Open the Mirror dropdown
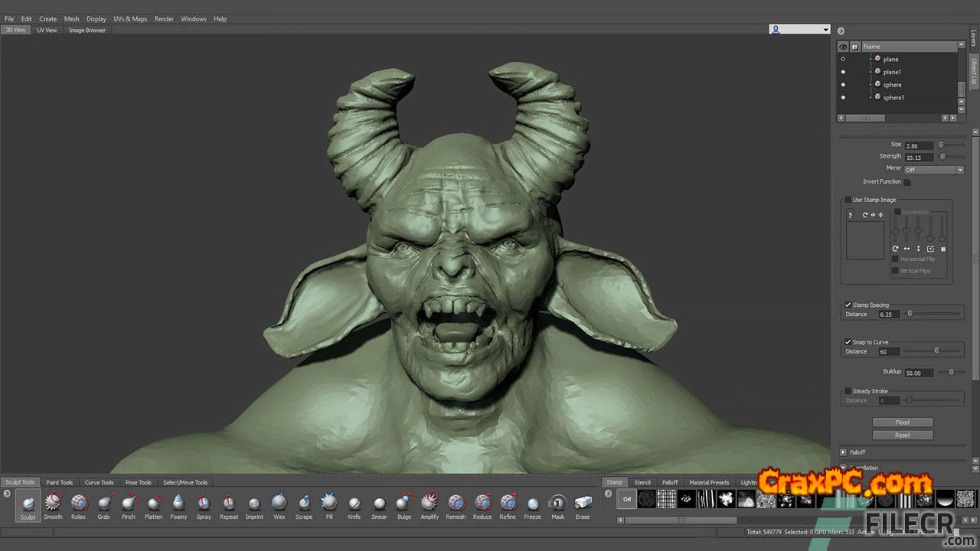This screenshot has width=980, height=551. (933, 170)
